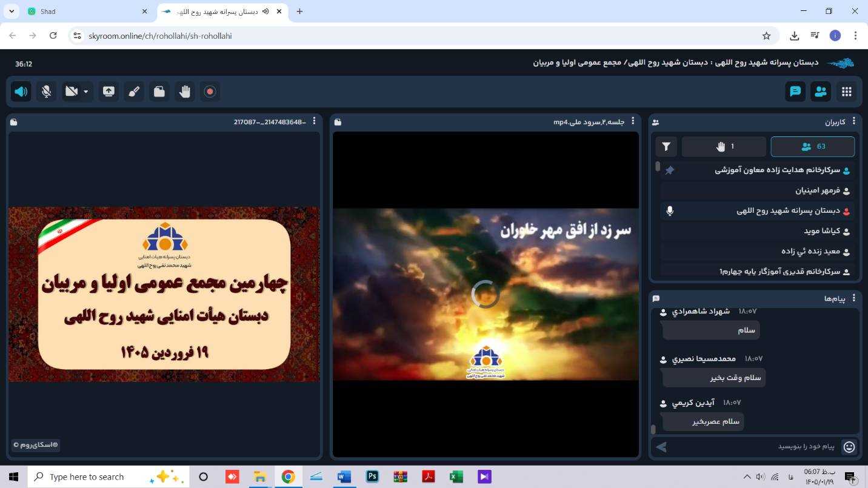
Task: Open Excel from the taskbar
Action: (x=456, y=476)
